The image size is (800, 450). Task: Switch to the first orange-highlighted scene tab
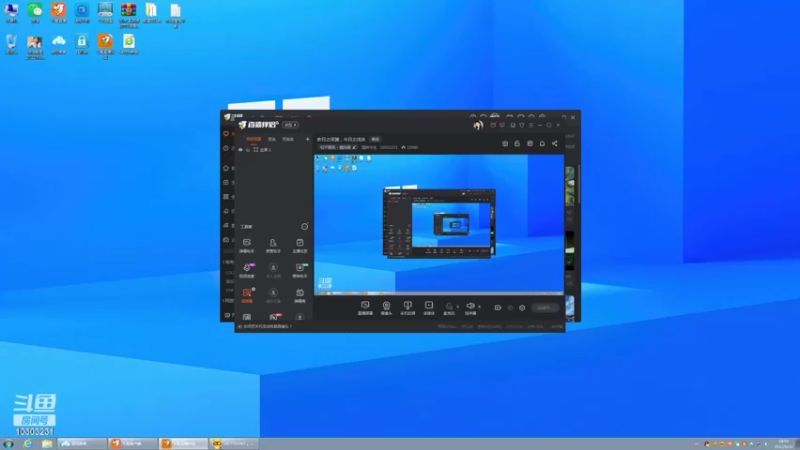(x=254, y=139)
